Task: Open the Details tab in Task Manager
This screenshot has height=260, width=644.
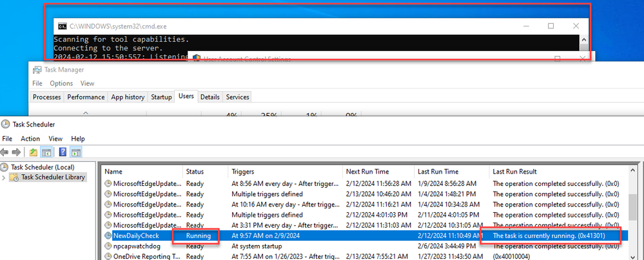Action: (210, 97)
